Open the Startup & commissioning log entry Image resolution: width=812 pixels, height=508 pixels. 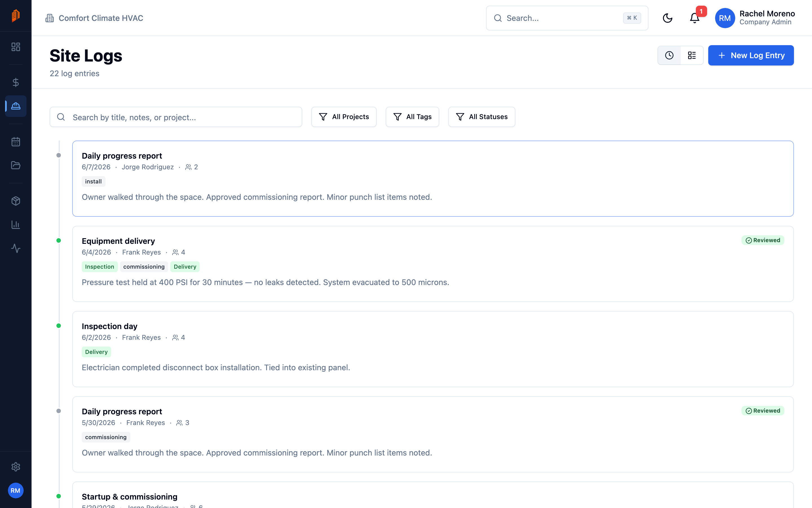click(433, 495)
